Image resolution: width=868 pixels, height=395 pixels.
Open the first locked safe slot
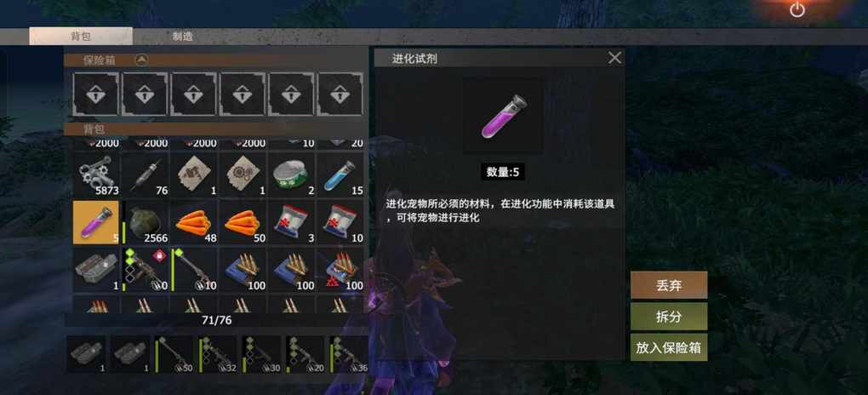[96, 94]
